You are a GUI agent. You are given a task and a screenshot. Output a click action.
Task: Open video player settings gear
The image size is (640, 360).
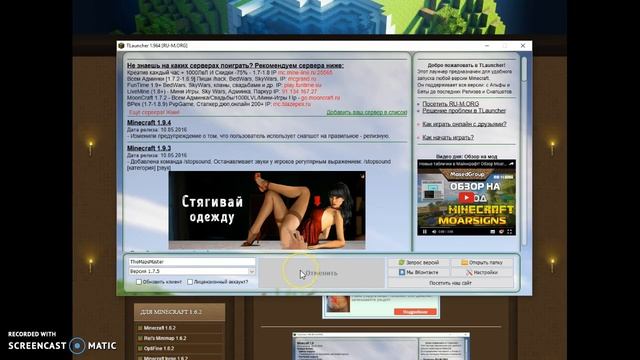point(501,231)
